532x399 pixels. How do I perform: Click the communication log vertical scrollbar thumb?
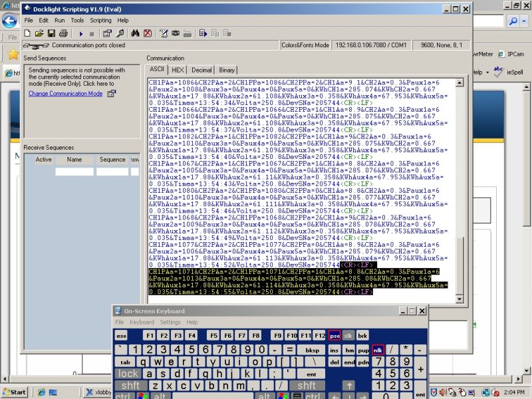click(x=460, y=266)
